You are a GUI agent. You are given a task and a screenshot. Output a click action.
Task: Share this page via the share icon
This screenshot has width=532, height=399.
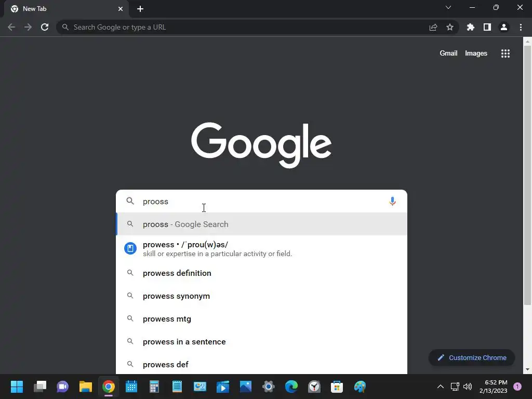tap(433, 27)
